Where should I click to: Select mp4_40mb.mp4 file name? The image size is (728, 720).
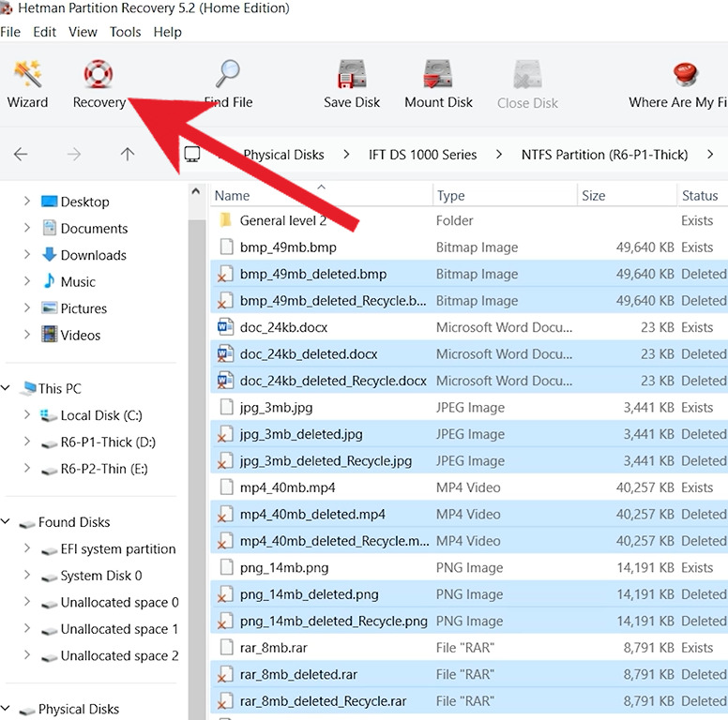pyautogui.click(x=287, y=488)
